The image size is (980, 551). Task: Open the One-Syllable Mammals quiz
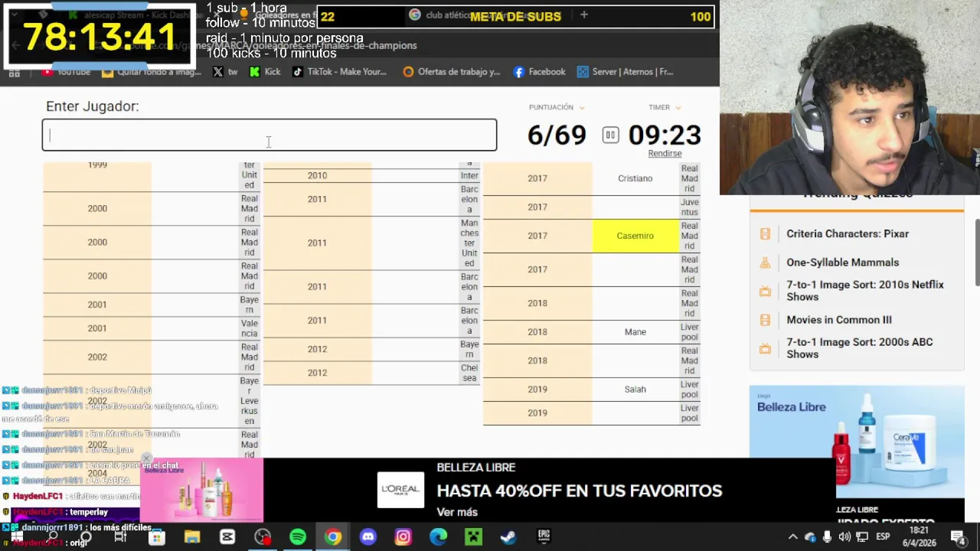click(x=842, y=262)
